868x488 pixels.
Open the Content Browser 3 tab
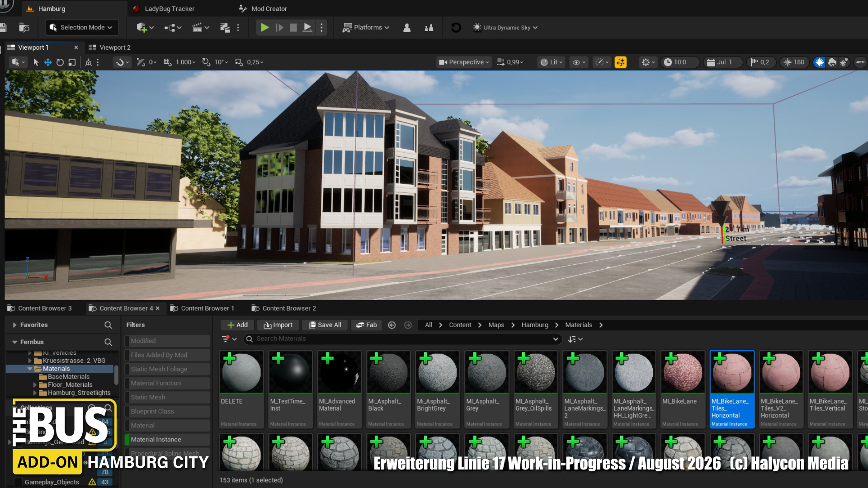(40, 308)
